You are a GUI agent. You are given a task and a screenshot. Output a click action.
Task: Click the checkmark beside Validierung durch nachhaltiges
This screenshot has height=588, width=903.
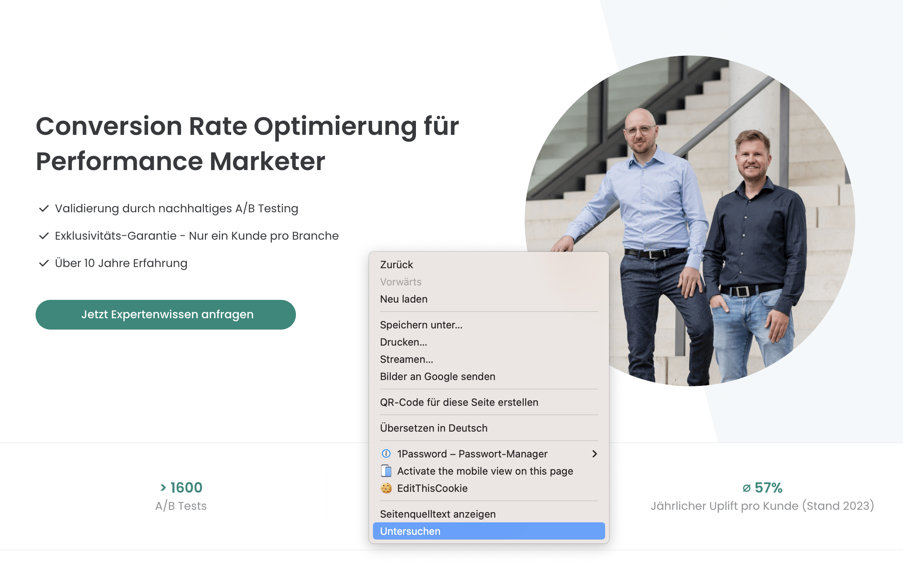pyautogui.click(x=44, y=208)
